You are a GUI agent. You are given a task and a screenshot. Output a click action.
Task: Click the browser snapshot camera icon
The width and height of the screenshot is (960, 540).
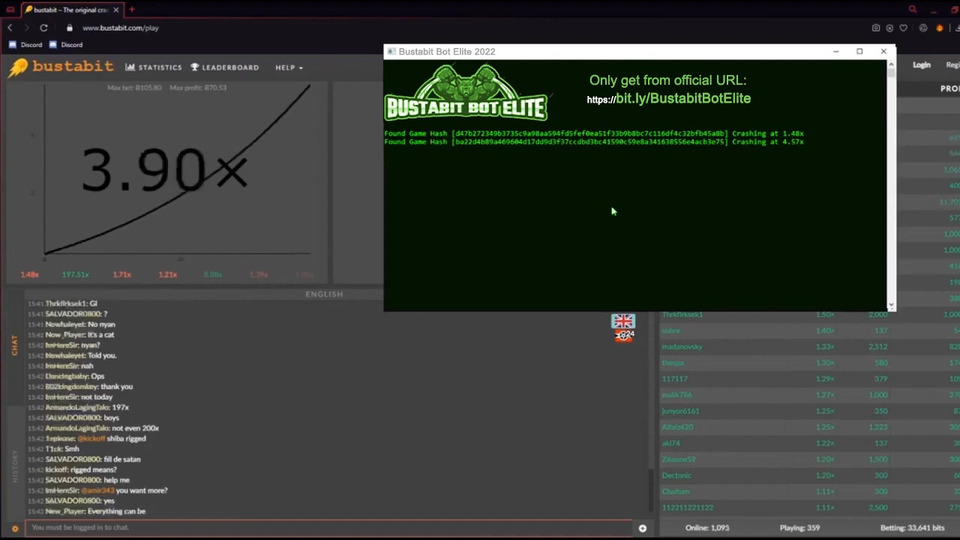(876, 28)
